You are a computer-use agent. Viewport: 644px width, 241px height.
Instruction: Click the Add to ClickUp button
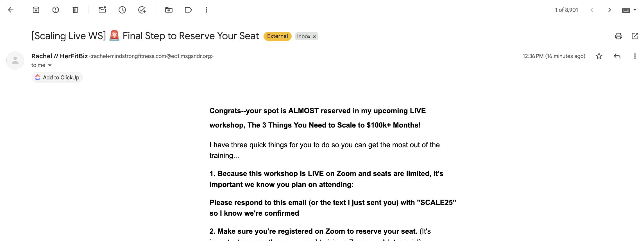(x=57, y=77)
